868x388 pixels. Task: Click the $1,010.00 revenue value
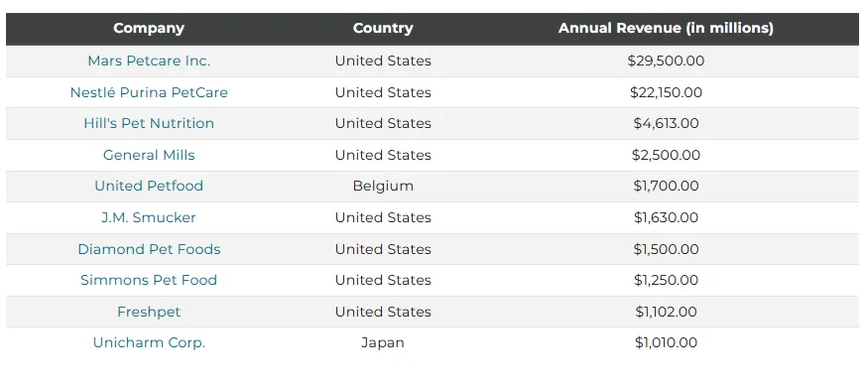[x=666, y=342]
